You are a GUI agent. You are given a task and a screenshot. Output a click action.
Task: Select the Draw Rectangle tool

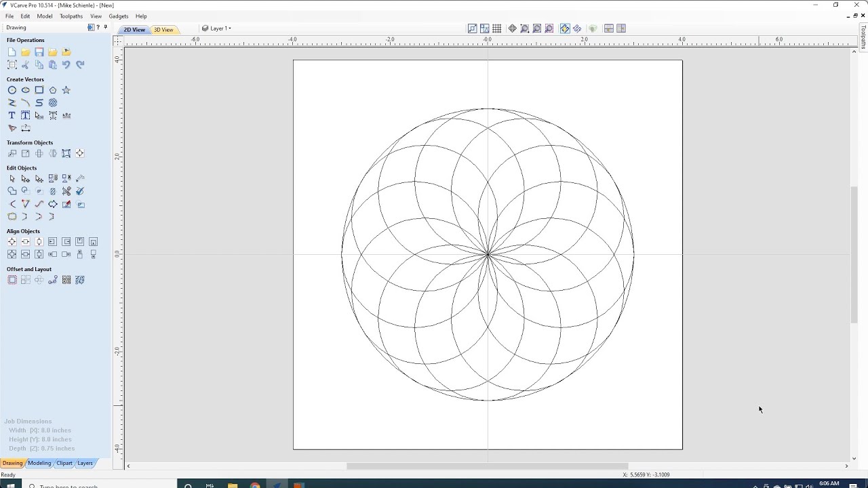(39, 90)
